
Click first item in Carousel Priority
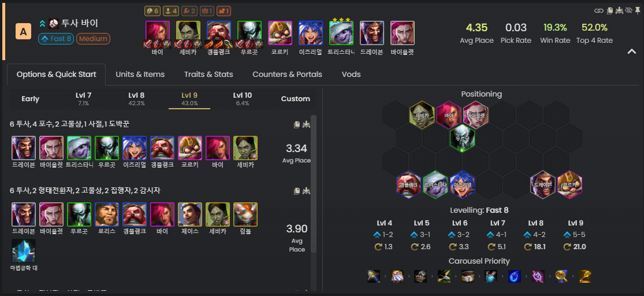click(x=373, y=276)
